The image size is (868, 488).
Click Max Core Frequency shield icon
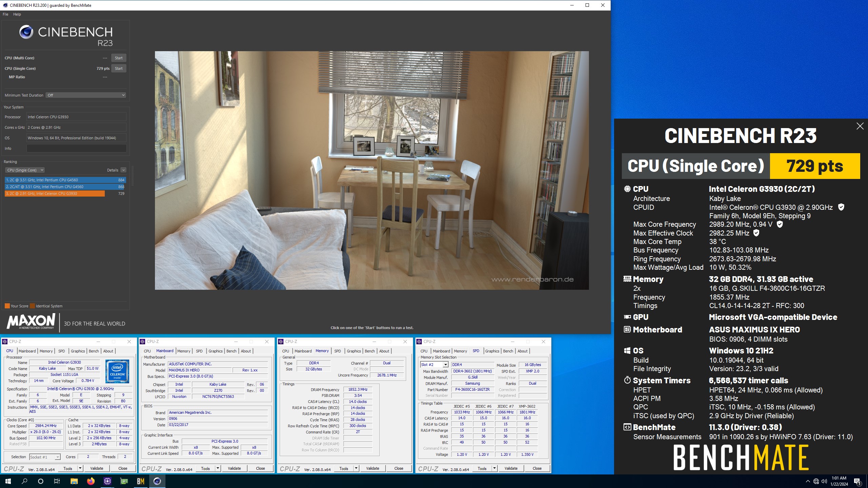coord(780,224)
